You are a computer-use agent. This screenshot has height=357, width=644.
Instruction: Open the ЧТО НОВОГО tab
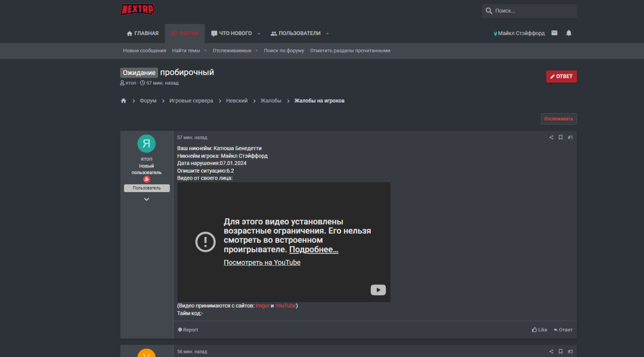(x=231, y=33)
